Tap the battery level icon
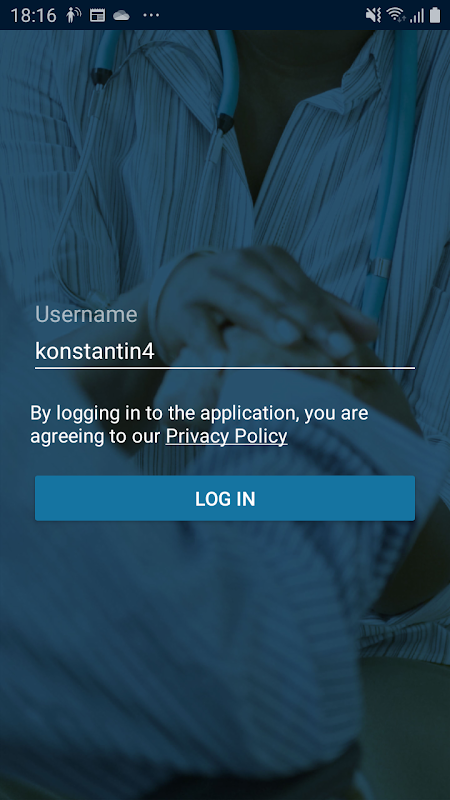 coord(435,15)
